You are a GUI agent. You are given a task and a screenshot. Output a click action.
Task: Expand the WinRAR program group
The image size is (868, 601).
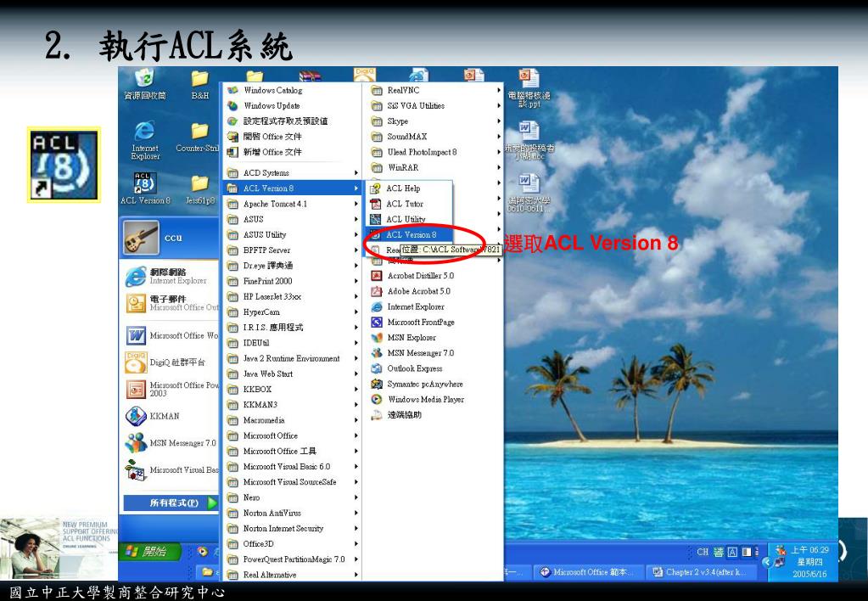pos(434,167)
